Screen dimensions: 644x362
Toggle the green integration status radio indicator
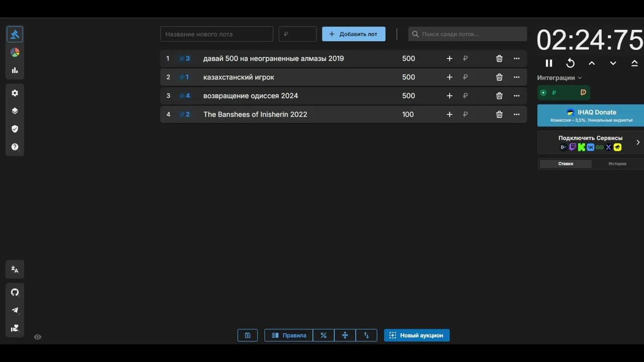[x=543, y=93]
